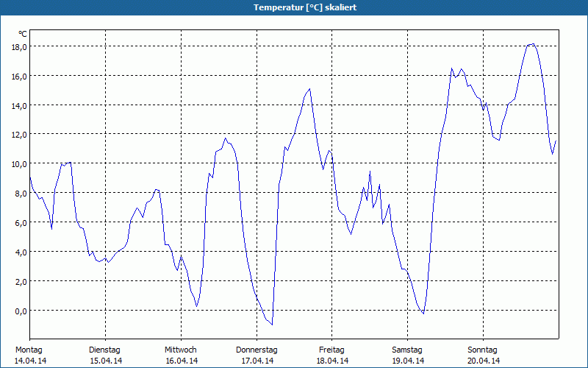Screen dimensions: 588x368
Task: Click the date 14.04.14
Action: pyautogui.click(x=30, y=361)
